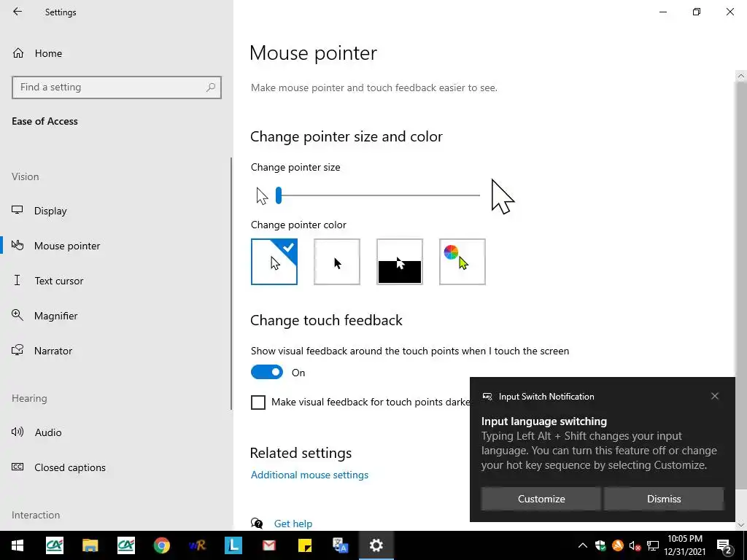Open the Action Center notifications icon
Viewport: 747px width, 560px height.
click(x=724, y=545)
